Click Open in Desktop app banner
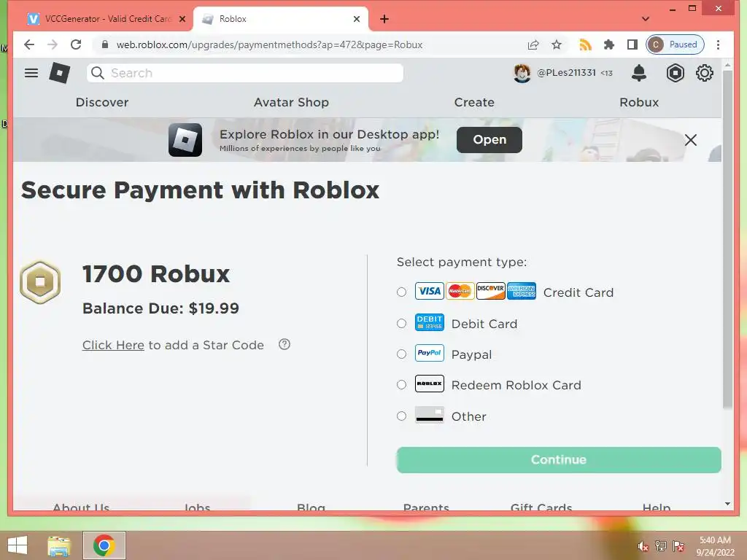This screenshot has height=560, width=747. tap(489, 139)
